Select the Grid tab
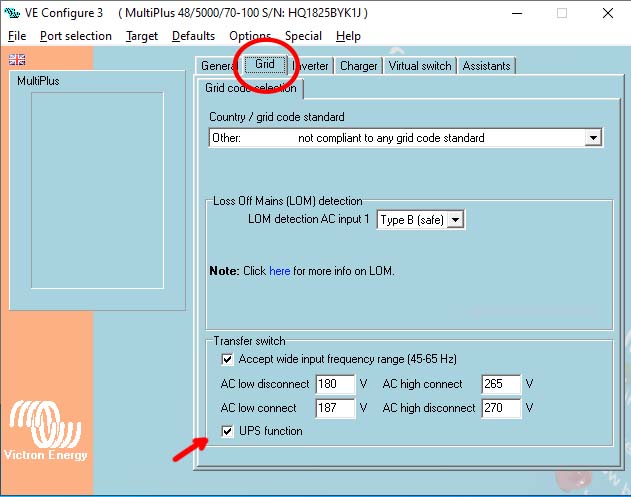The width and height of the screenshot is (631, 497). [265, 65]
